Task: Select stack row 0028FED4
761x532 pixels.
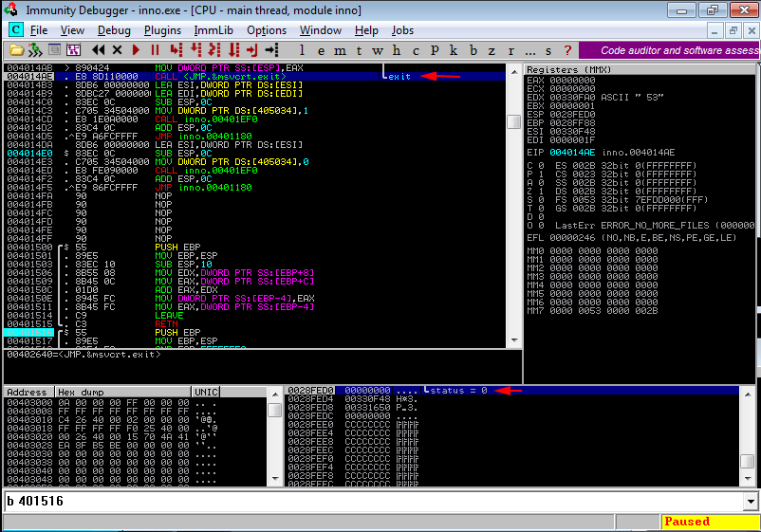Action: pos(512,398)
